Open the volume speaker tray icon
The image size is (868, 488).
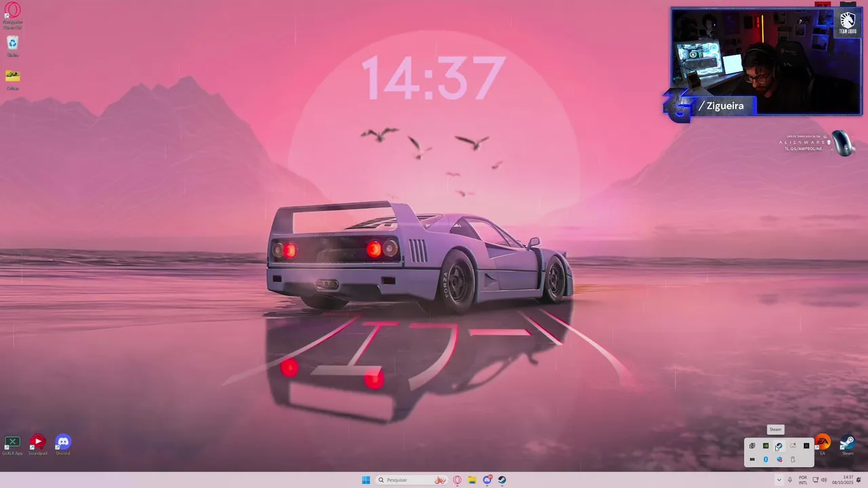824,480
